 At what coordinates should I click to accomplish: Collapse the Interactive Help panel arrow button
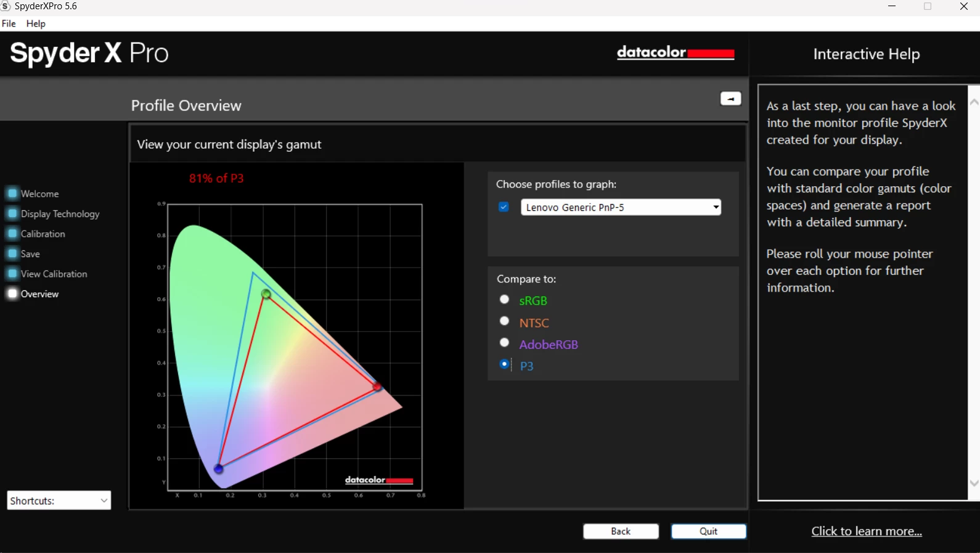[x=730, y=99]
